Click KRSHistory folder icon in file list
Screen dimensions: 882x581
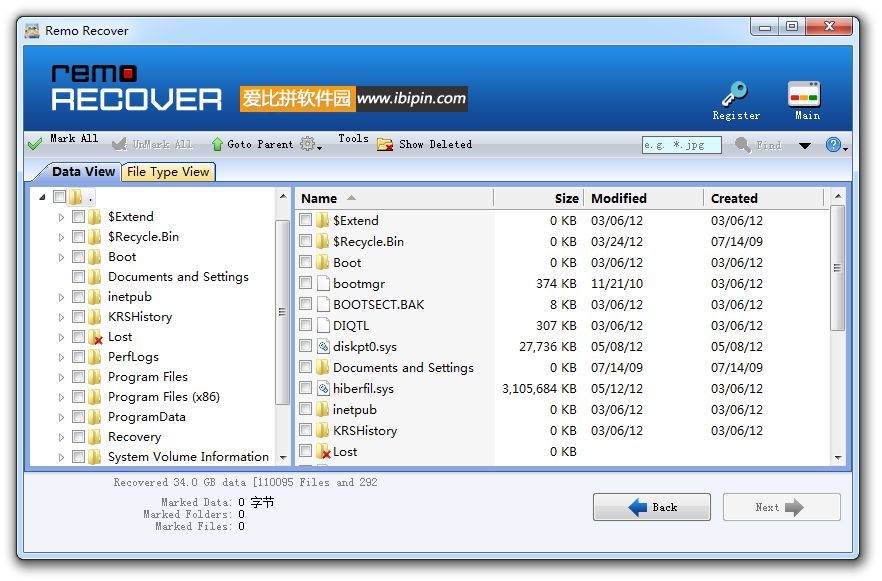coord(323,430)
